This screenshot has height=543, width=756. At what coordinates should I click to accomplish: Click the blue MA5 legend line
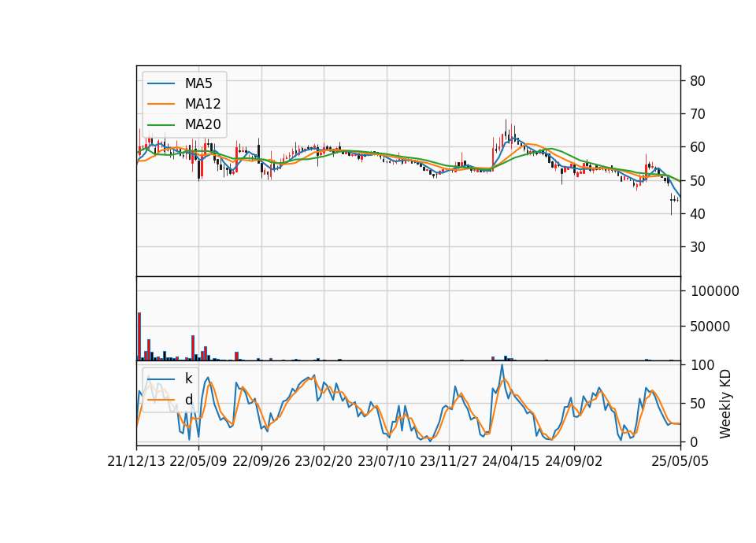click(161, 84)
